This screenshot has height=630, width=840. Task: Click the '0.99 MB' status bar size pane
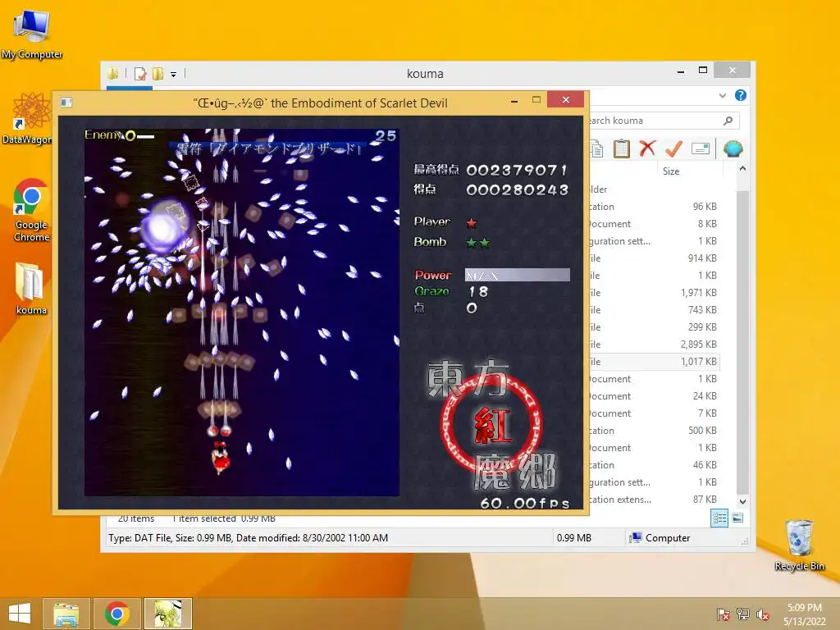tap(573, 538)
